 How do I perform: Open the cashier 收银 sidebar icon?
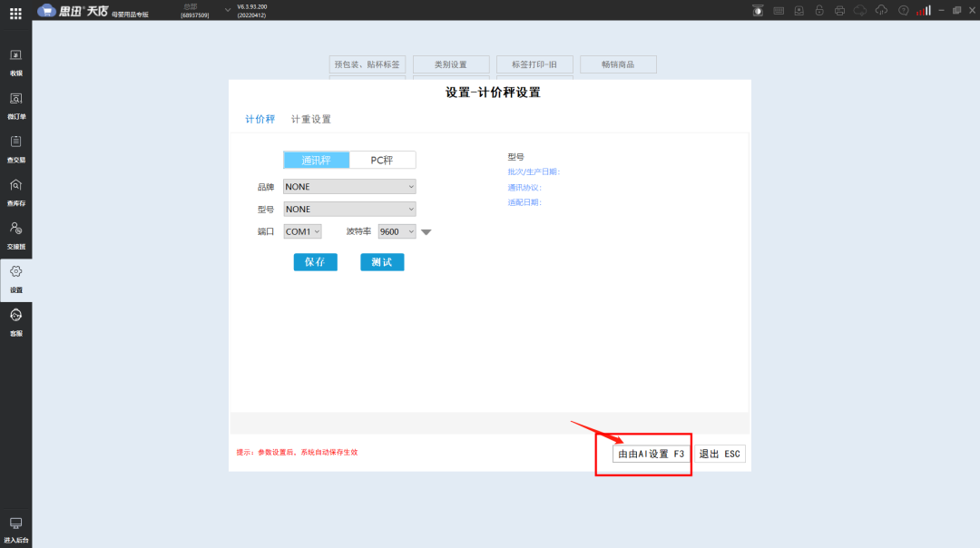(15, 62)
